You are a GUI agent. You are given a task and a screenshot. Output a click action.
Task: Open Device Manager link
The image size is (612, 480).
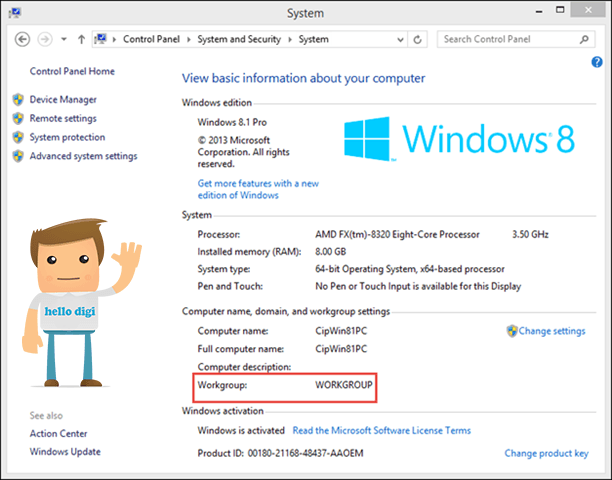pos(63,100)
